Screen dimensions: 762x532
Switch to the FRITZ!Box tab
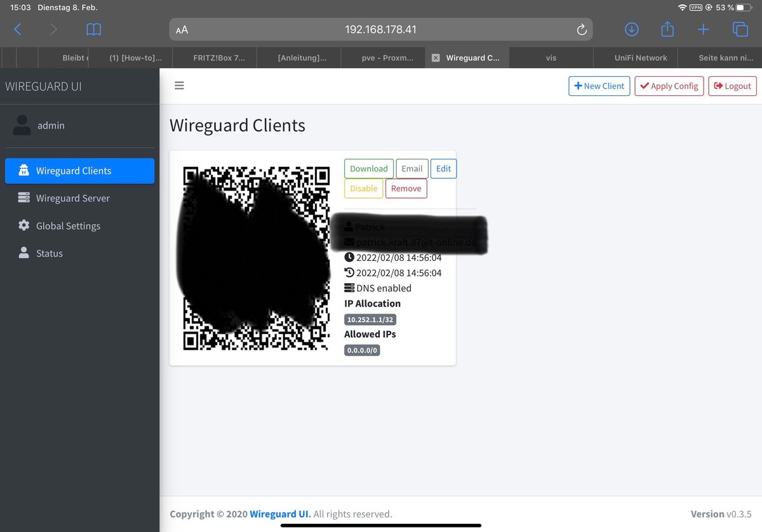click(215, 58)
